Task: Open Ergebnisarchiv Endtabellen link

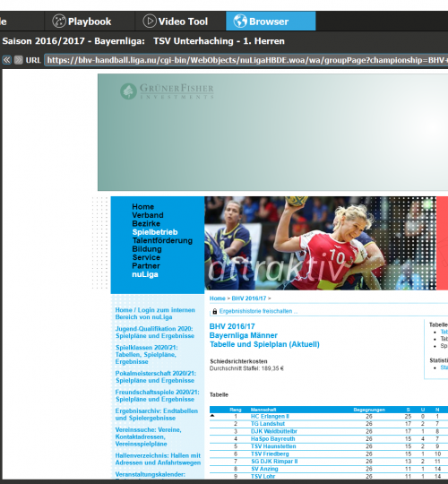Action: coord(157,415)
